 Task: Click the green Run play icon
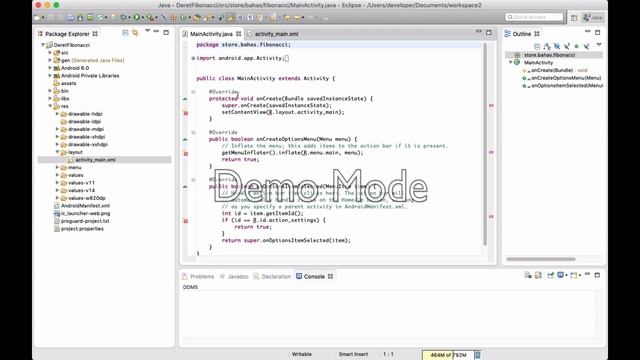tap(137, 18)
